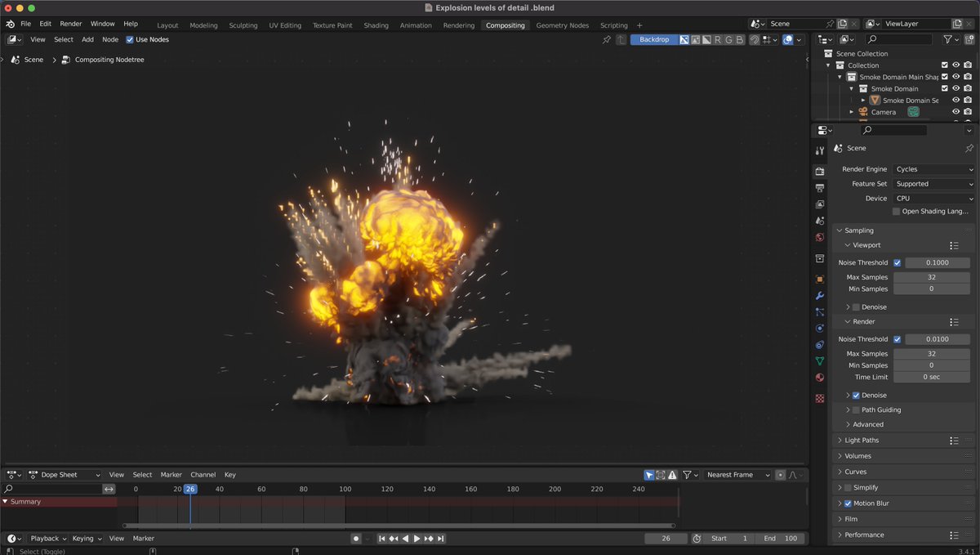Viewport: 980px width, 555px height.
Task: Switch to the Geometry Nodes workspace tab
Action: (562, 25)
